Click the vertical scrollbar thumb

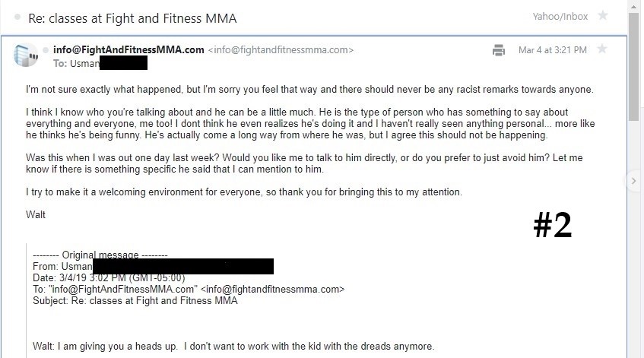pos(633,67)
